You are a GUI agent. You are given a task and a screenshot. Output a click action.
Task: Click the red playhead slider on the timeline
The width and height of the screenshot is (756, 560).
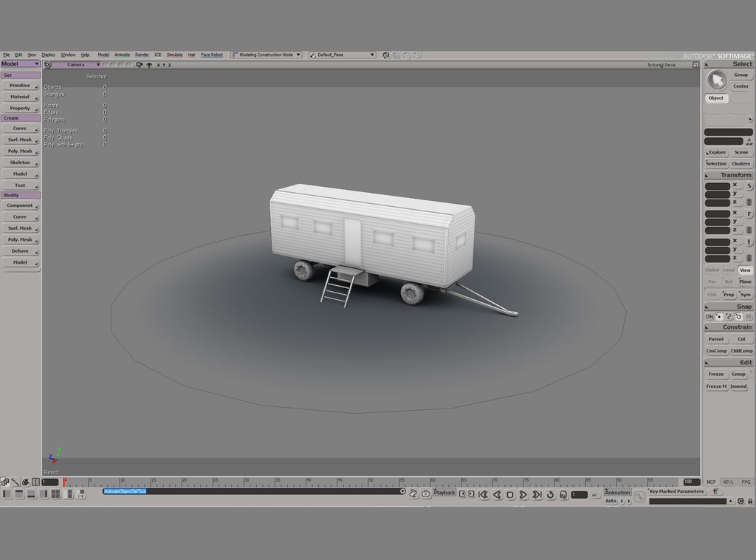(63, 482)
